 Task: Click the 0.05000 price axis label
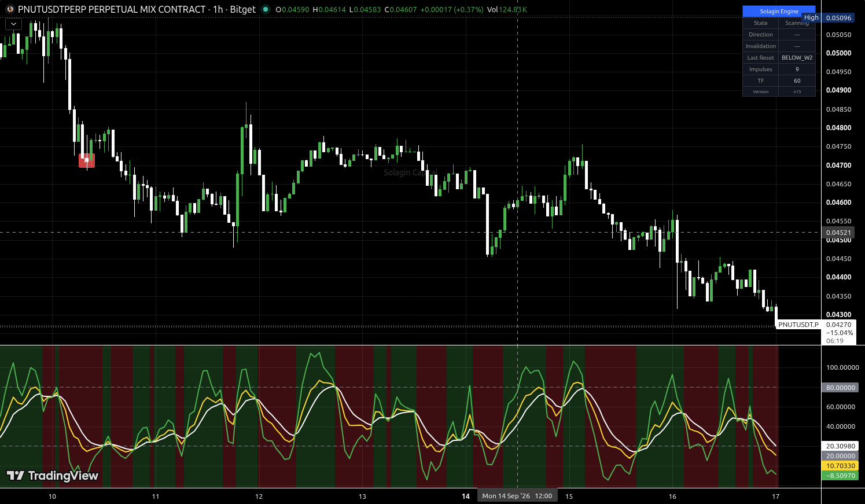point(838,53)
